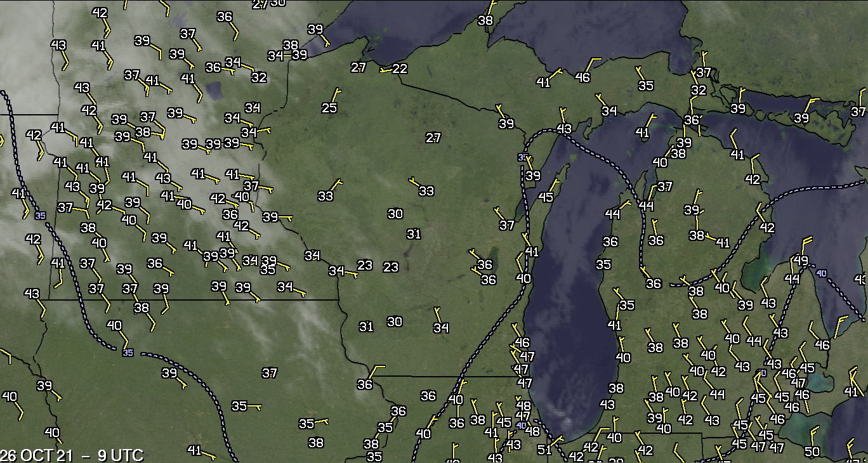The image size is (868, 463).
Task: Select the 41 reading at the bottom-left edge
Action: pyautogui.click(x=194, y=450)
